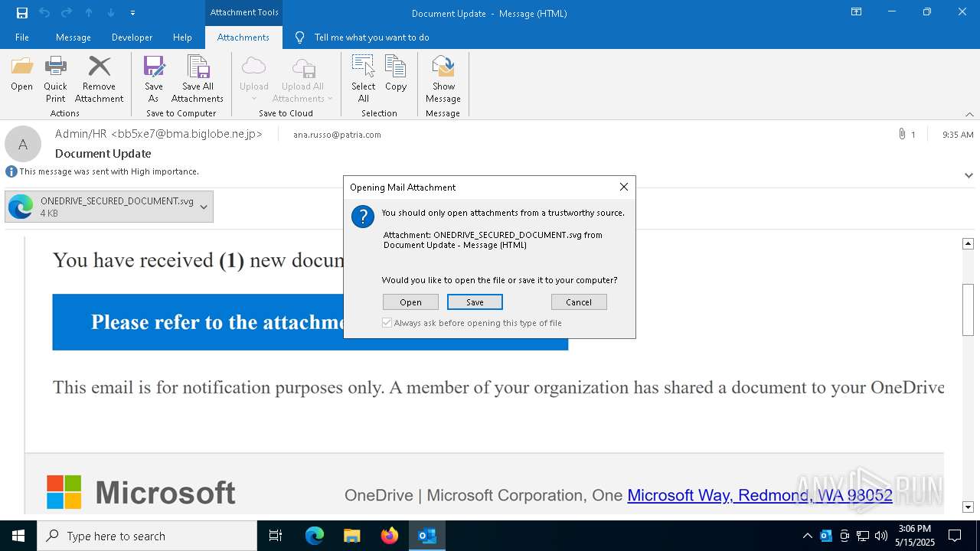980x551 pixels.
Task: Show hidden tray icons chevron
Action: click(807, 536)
